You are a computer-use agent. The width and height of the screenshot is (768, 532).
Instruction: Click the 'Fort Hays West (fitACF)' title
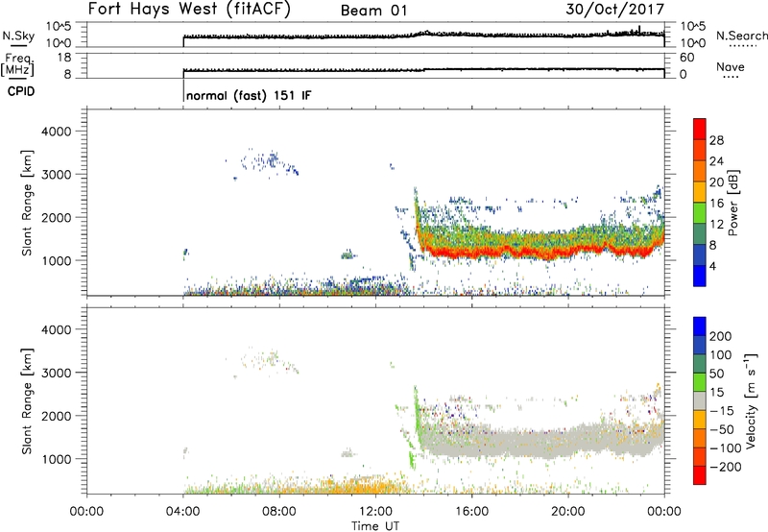(189, 10)
